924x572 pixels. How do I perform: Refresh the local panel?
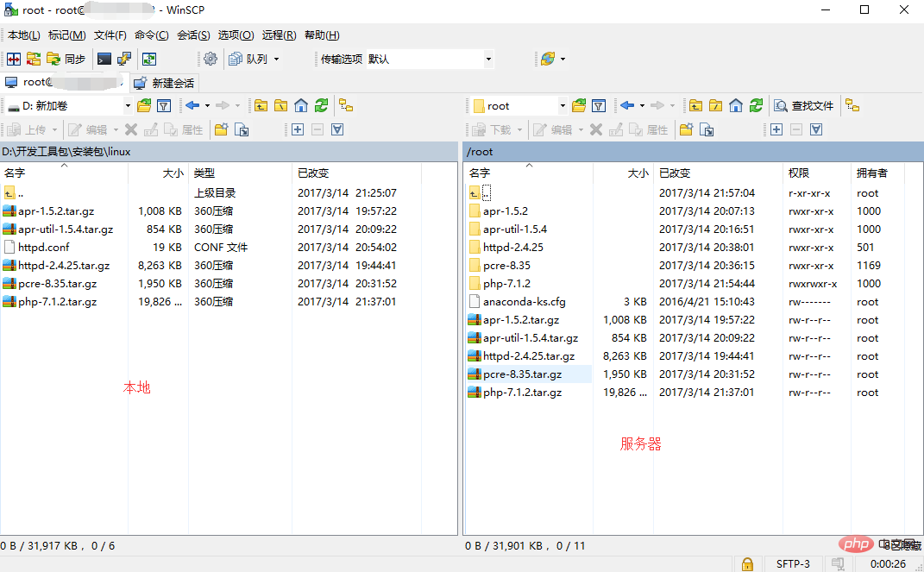click(321, 105)
